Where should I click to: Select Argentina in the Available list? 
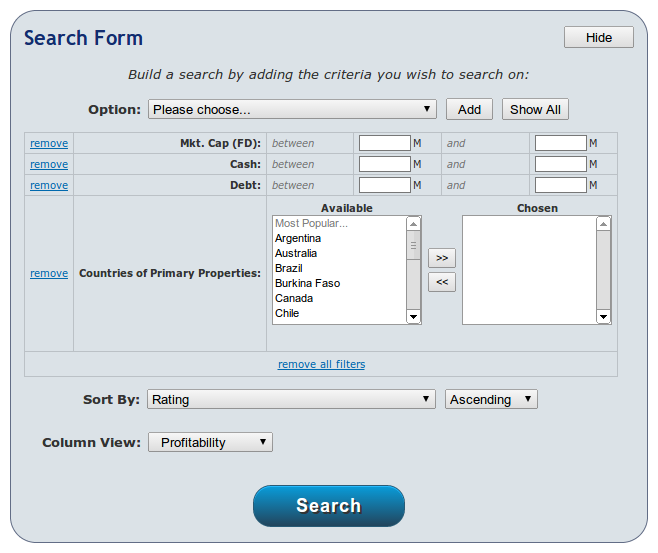point(298,238)
